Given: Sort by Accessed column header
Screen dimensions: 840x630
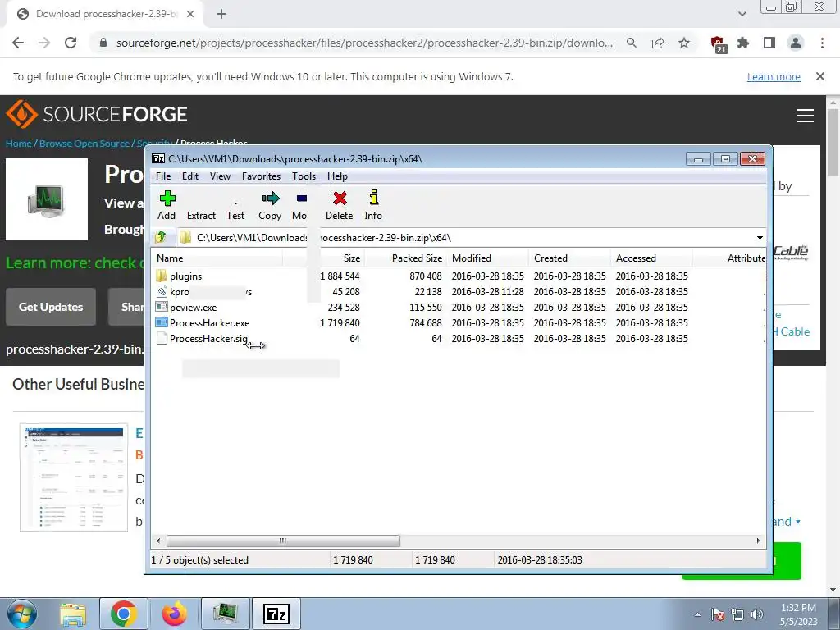Looking at the screenshot, I should (x=651, y=258).
